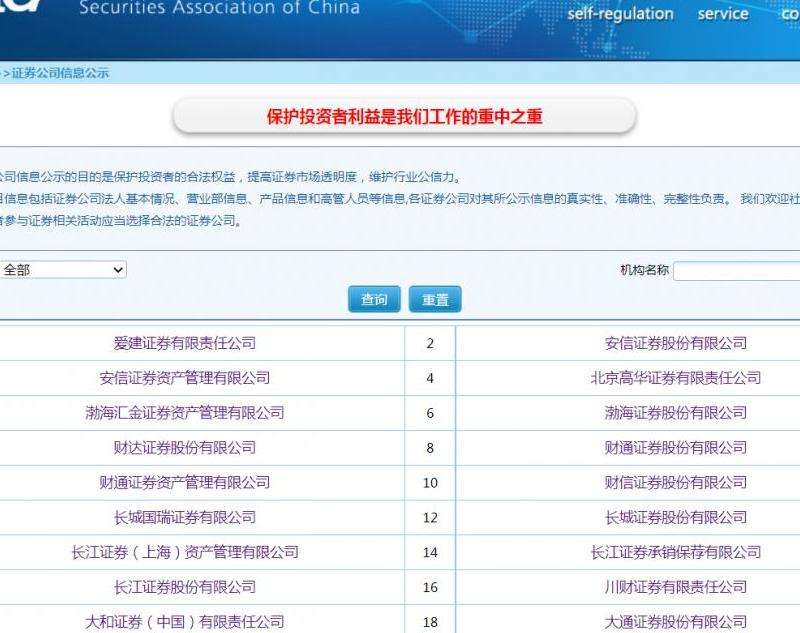800x633 pixels.
Task: Open 安信证券资产管理有限公司 company link
Action: coord(185,378)
